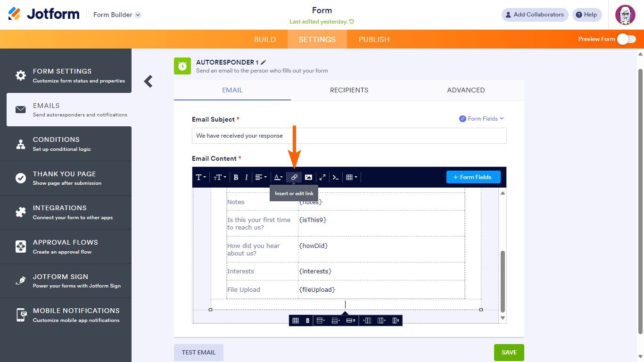
Task: Open the font size dropdown in editor toolbar
Action: (220, 177)
